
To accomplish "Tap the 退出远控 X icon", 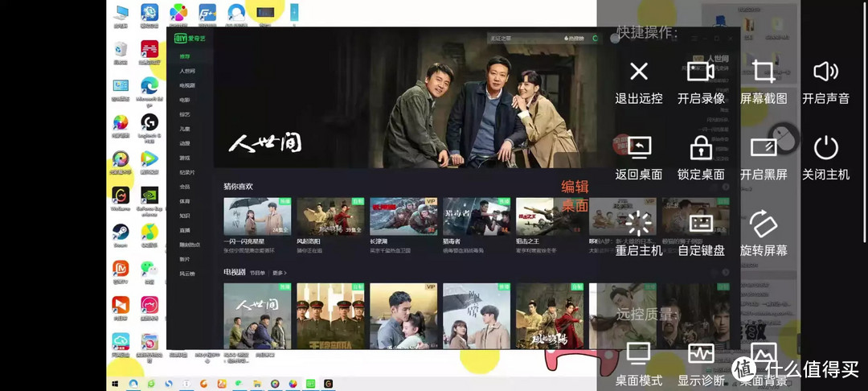I will (639, 72).
